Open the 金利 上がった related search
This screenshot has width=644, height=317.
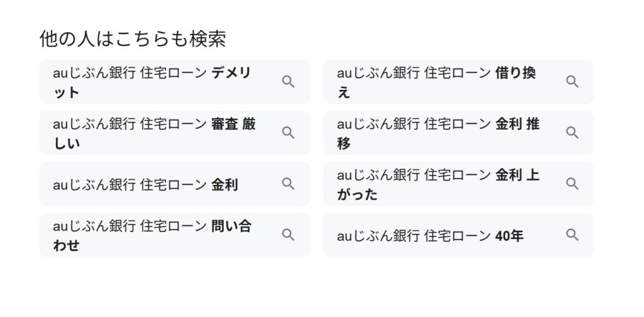(x=458, y=184)
